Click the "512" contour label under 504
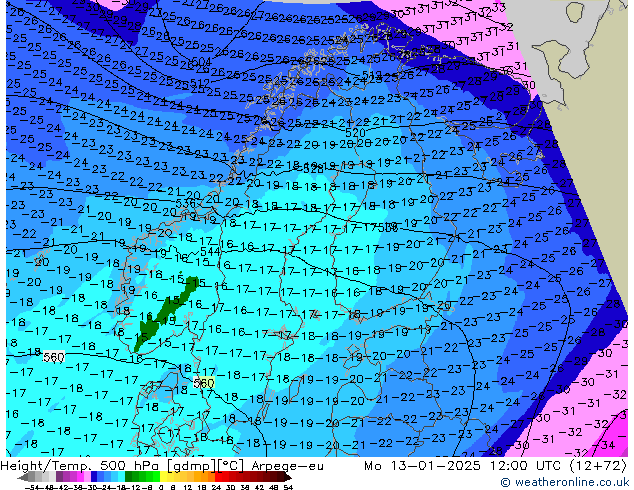Viewport: 634px width, 490px height. tap(199, 83)
